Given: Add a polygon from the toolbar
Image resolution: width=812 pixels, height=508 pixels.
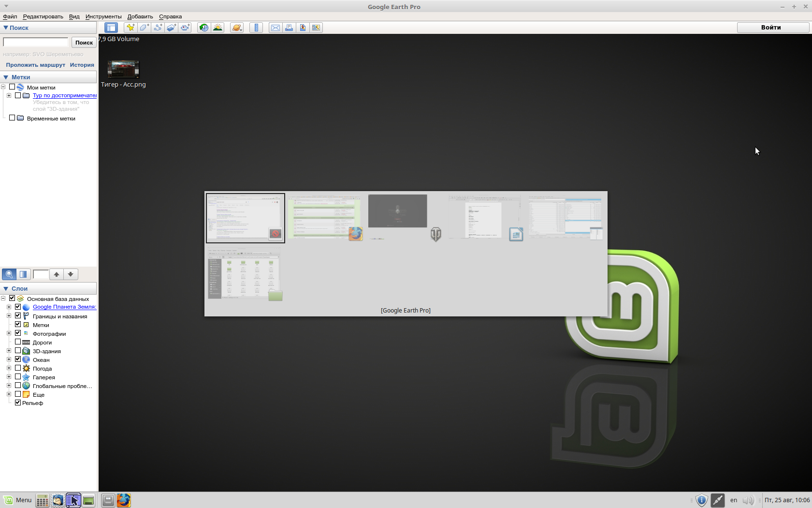Looking at the screenshot, I should (x=144, y=28).
